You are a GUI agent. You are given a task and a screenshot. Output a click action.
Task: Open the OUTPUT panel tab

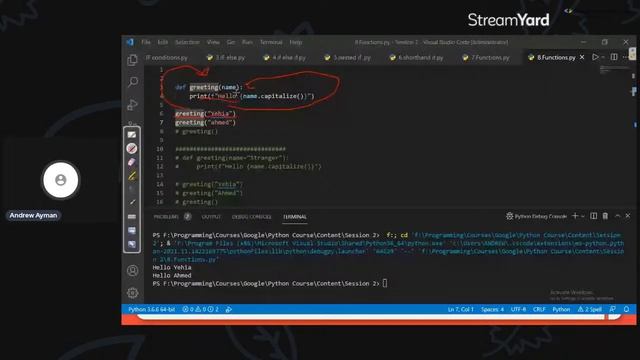[211, 217]
